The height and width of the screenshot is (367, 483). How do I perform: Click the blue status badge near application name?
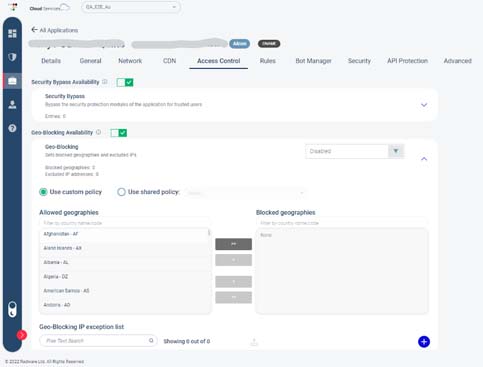pos(239,44)
